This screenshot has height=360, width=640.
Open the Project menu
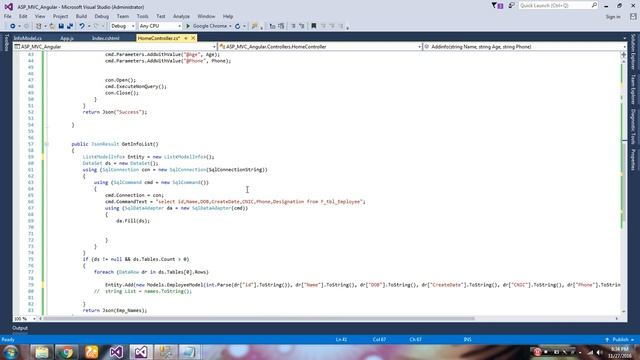point(60,16)
